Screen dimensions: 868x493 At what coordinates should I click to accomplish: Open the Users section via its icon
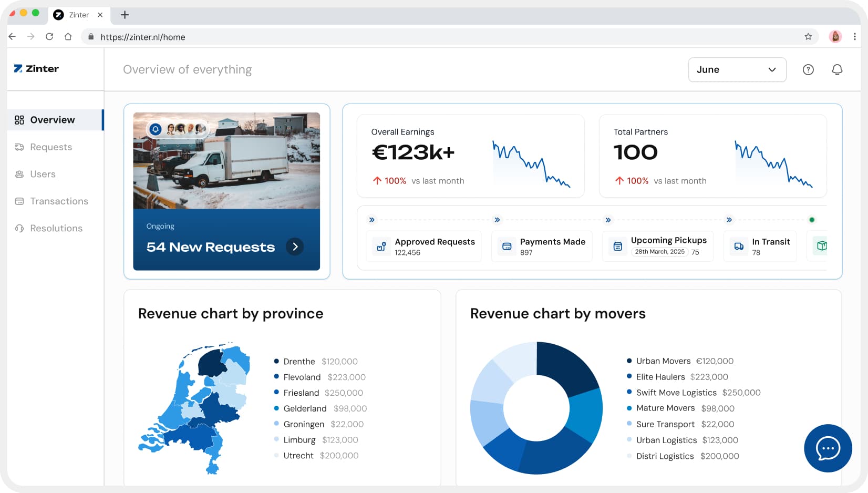point(19,174)
